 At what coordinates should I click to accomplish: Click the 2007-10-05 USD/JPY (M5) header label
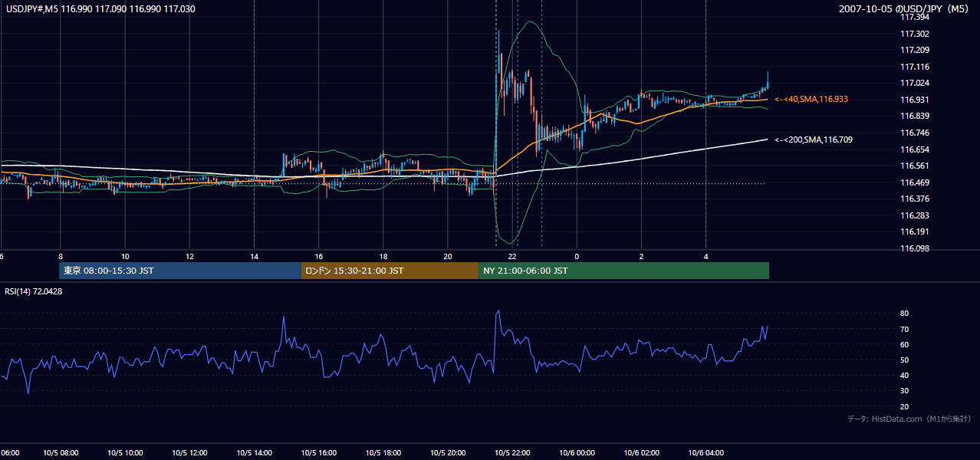point(905,9)
